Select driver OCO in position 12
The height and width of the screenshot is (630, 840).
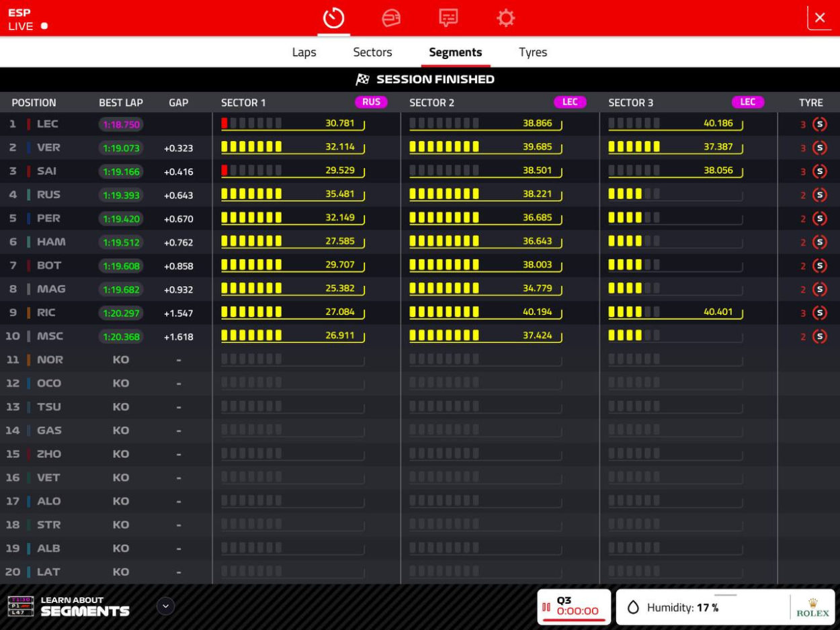(49, 383)
